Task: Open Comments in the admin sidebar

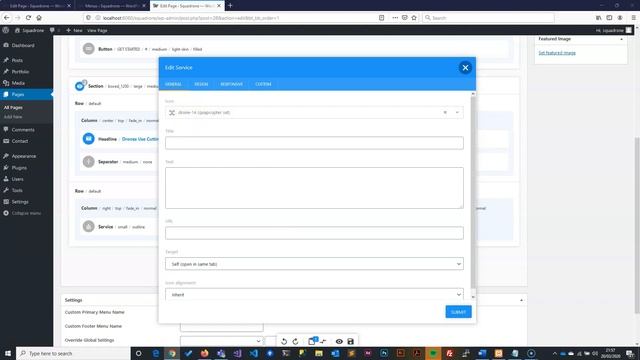Action: [23, 130]
